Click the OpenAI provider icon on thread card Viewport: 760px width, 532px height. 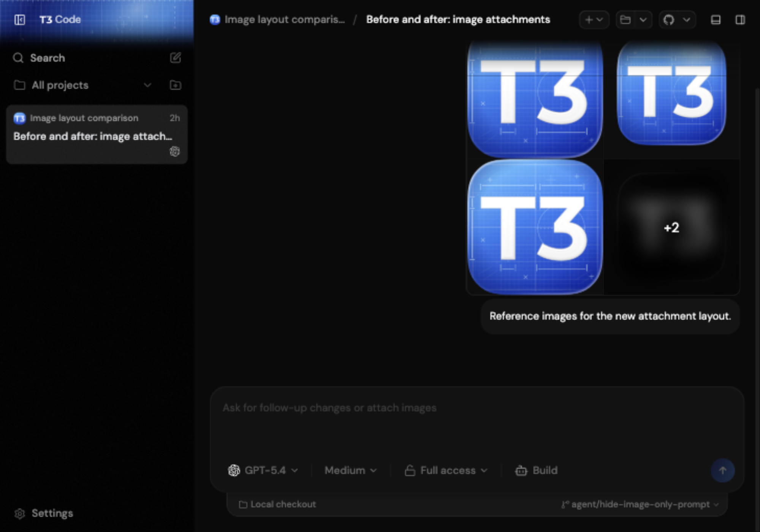[x=174, y=151]
